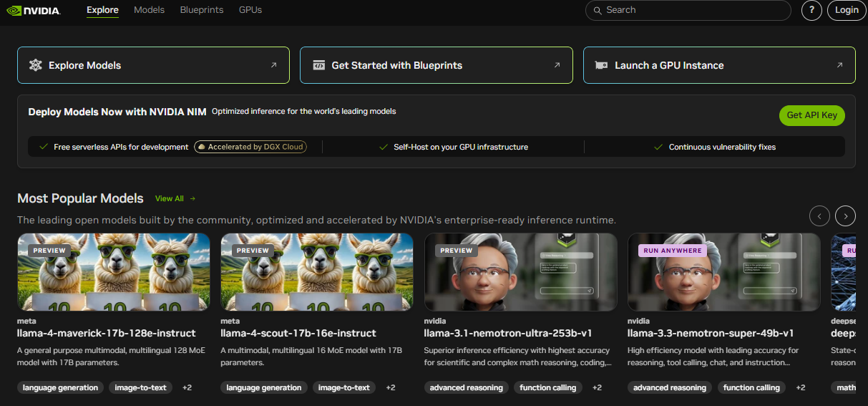Click the View All link
The image size is (868, 406).
pos(170,198)
